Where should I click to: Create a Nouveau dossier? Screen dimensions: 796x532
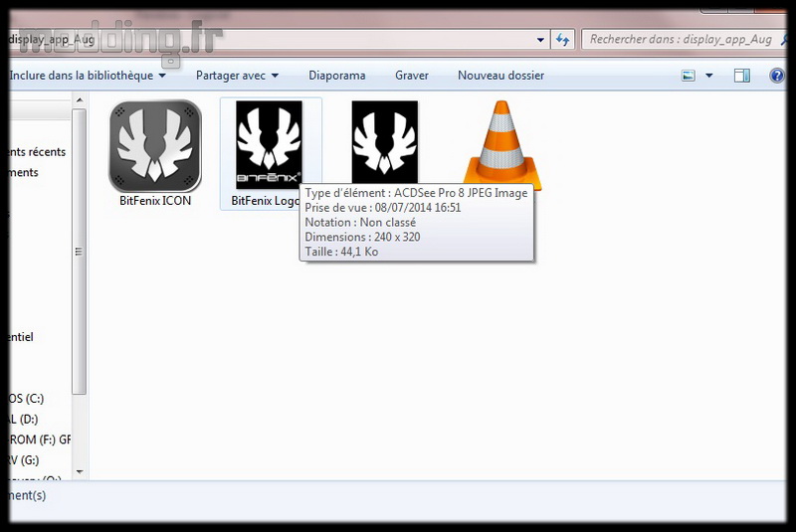click(501, 76)
